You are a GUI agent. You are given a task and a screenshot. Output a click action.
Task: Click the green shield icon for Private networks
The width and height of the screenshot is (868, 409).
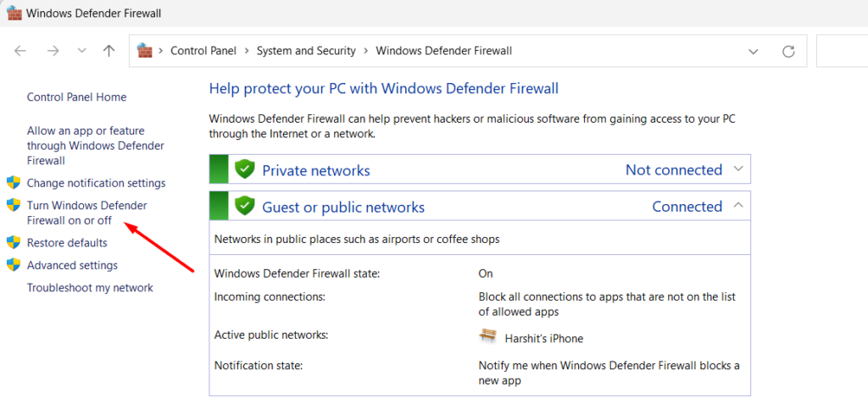[245, 169]
